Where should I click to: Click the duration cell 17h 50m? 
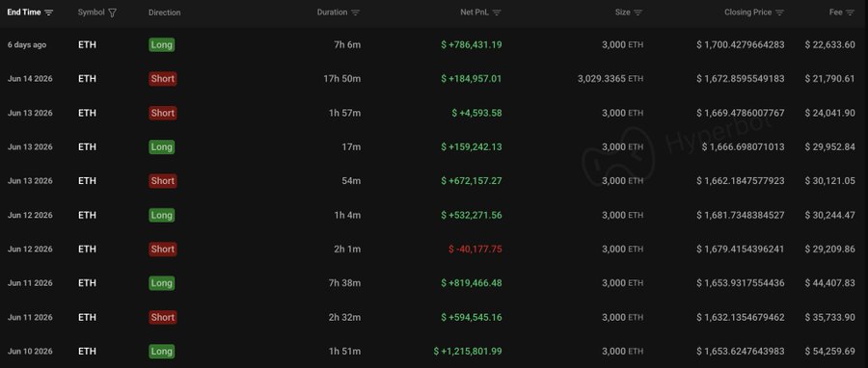(x=342, y=79)
